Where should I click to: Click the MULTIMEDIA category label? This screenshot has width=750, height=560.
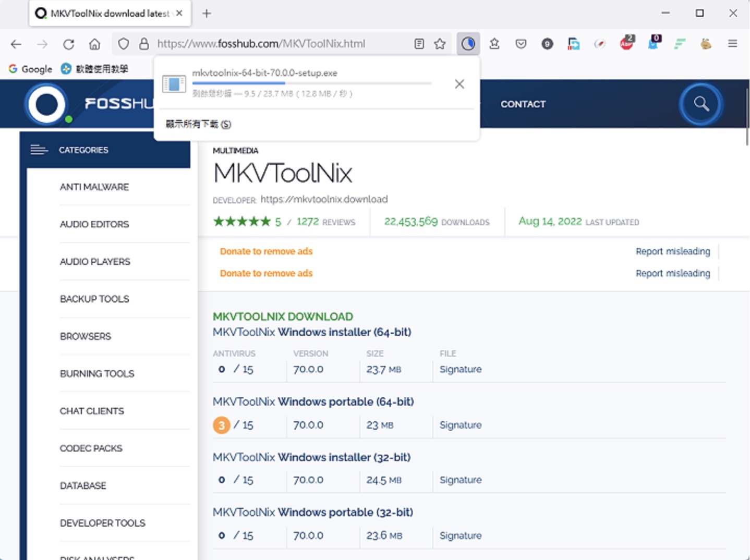pos(235,151)
